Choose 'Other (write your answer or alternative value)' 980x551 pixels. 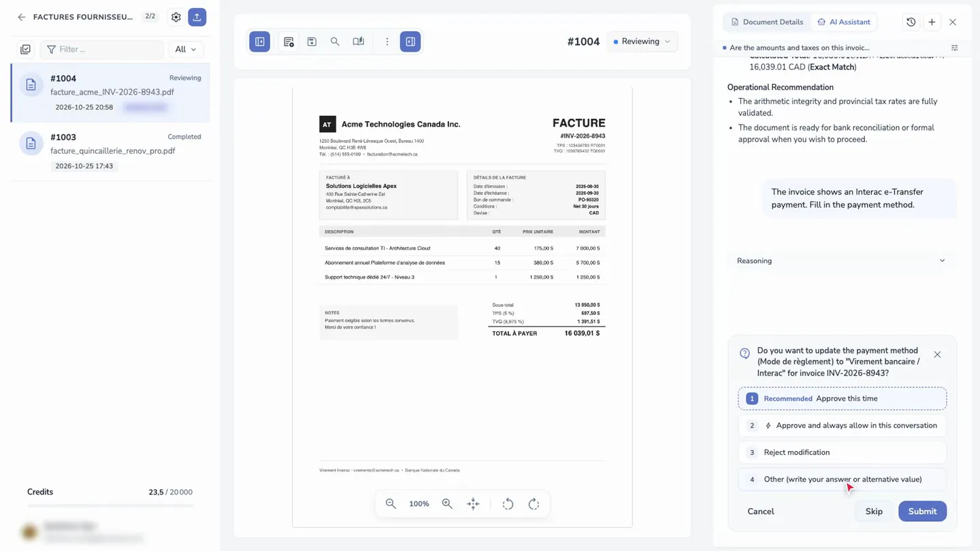(842, 479)
